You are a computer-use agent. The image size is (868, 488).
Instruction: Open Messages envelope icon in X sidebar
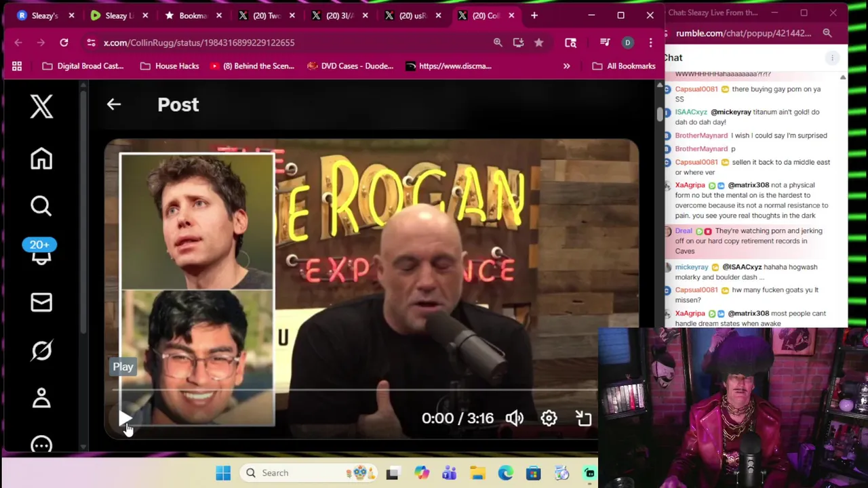[x=41, y=302]
